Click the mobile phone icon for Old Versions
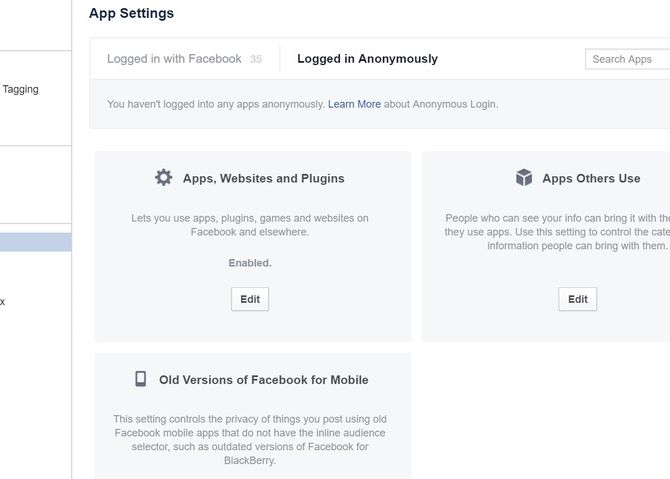 coord(141,379)
